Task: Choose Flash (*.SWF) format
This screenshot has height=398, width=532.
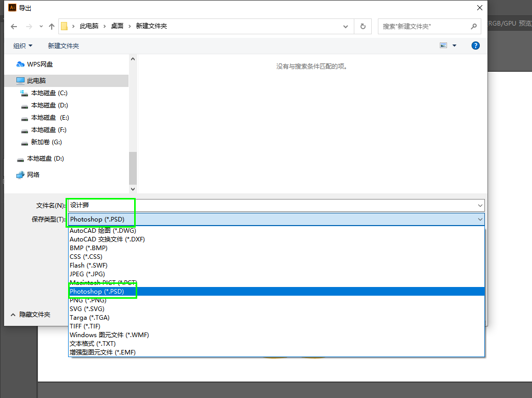Action: (x=276, y=266)
